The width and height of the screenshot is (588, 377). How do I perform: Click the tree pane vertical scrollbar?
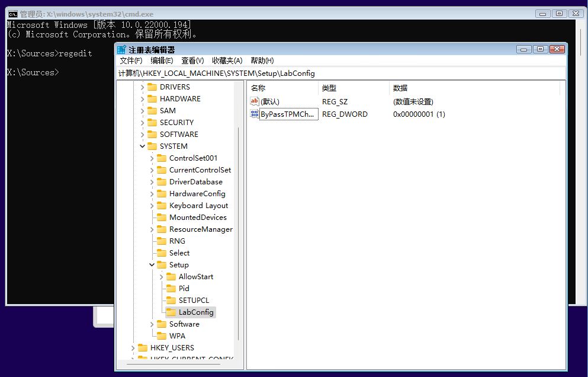(239, 233)
